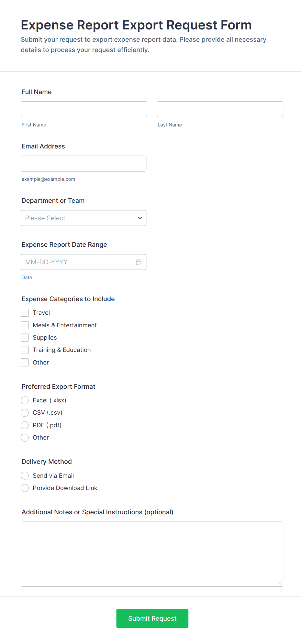Choose Send via Email delivery

(25, 475)
